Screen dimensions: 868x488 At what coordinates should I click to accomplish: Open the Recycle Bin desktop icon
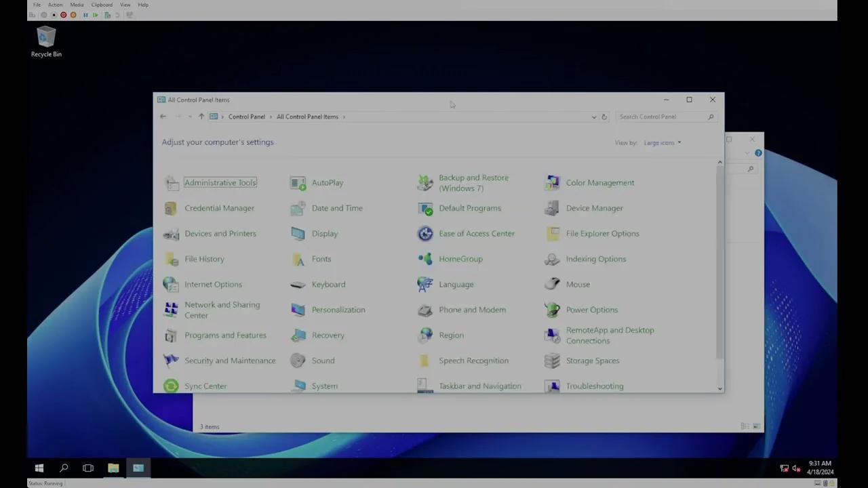click(x=46, y=42)
